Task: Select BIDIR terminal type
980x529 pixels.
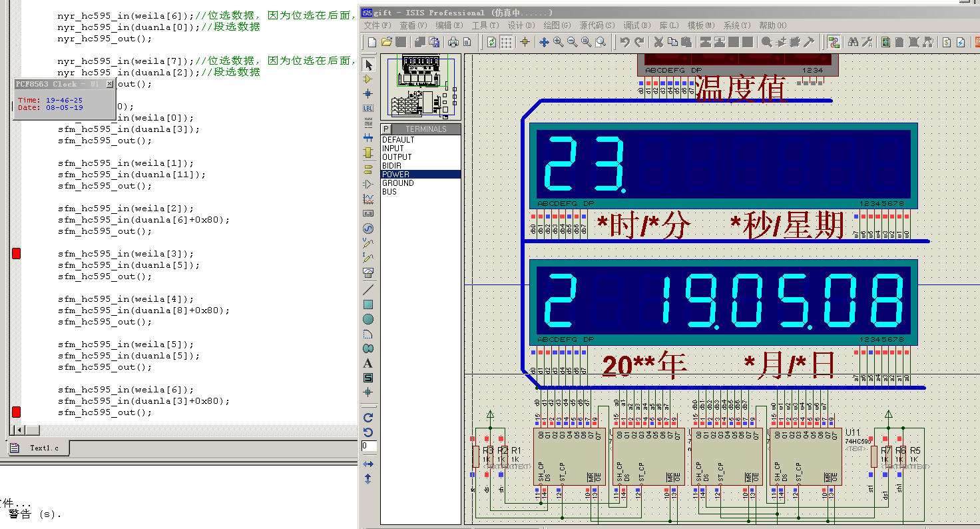Action: pyautogui.click(x=421, y=166)
